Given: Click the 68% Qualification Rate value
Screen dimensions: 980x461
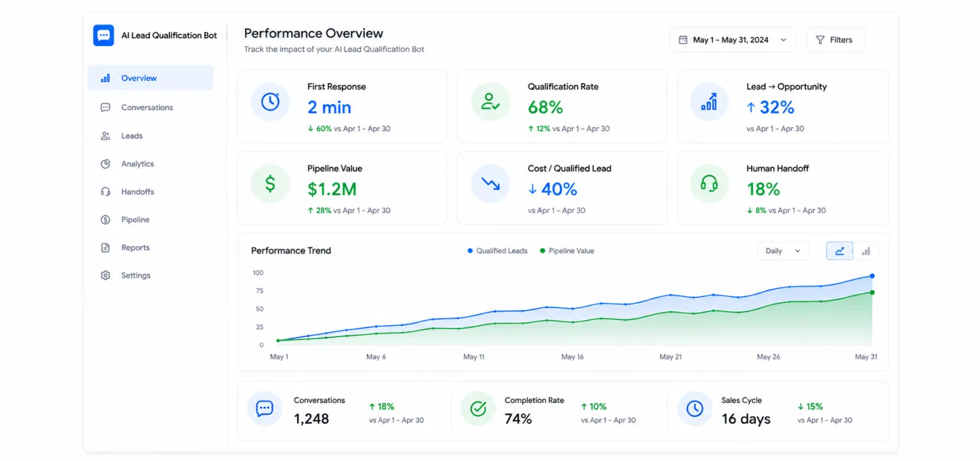Looking at the screenshot, I should tap(545, 107).
